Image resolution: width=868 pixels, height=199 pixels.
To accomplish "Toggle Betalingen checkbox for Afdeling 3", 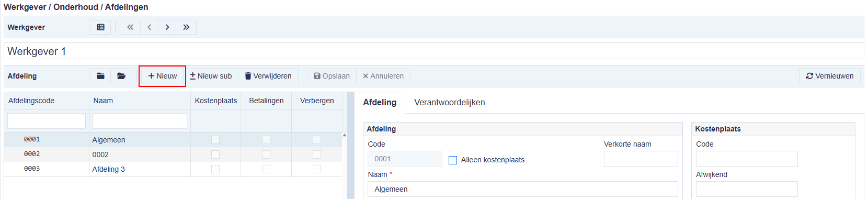I will (266, 169).
